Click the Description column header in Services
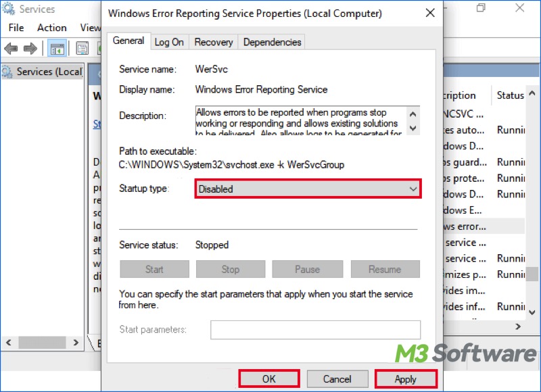This screenshot has width=541, height=392. pos(467,95)
